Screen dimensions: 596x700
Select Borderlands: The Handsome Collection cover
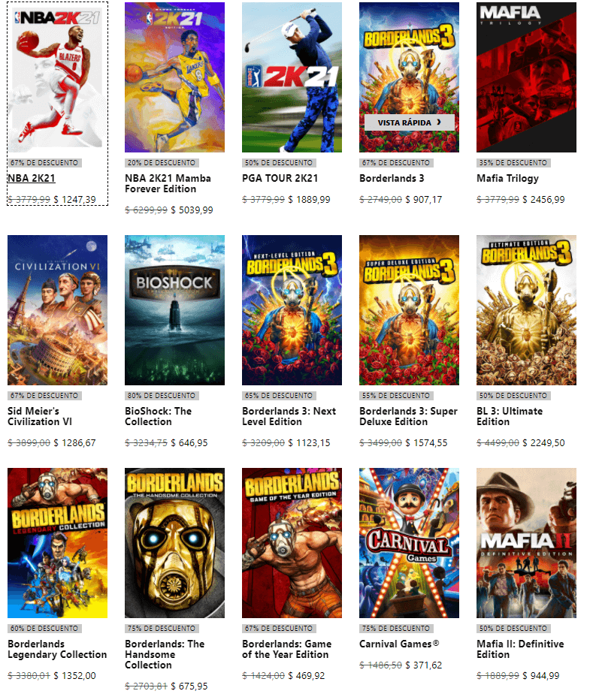click(174, 543)
